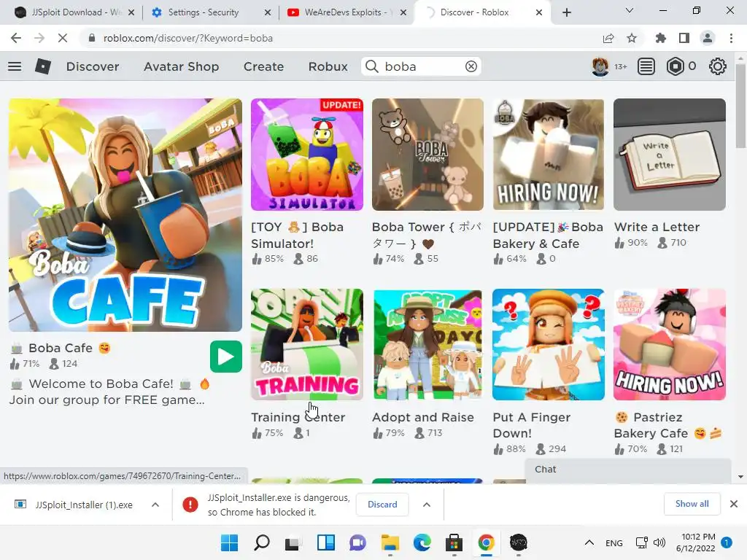
Task: Open Chrome three-dot menu
Action: [731, 38]
